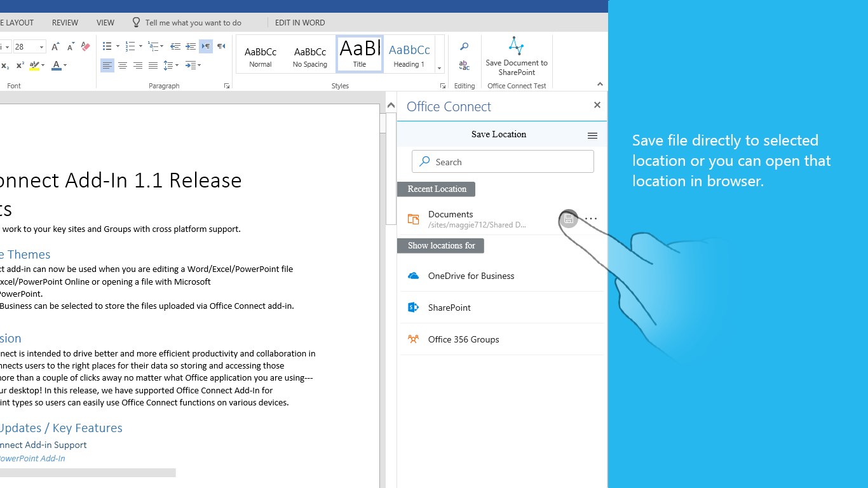The height and width of the screenshot is (488, 868).
Task: Insert a numbered list
Action: tap(130, 46)
